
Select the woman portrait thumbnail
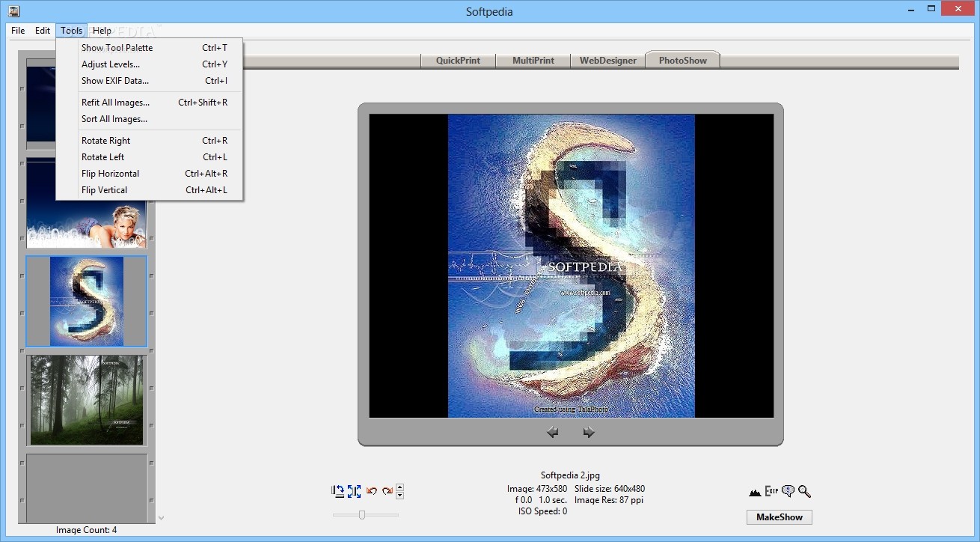pyautogui.click(x=87, y=203)
